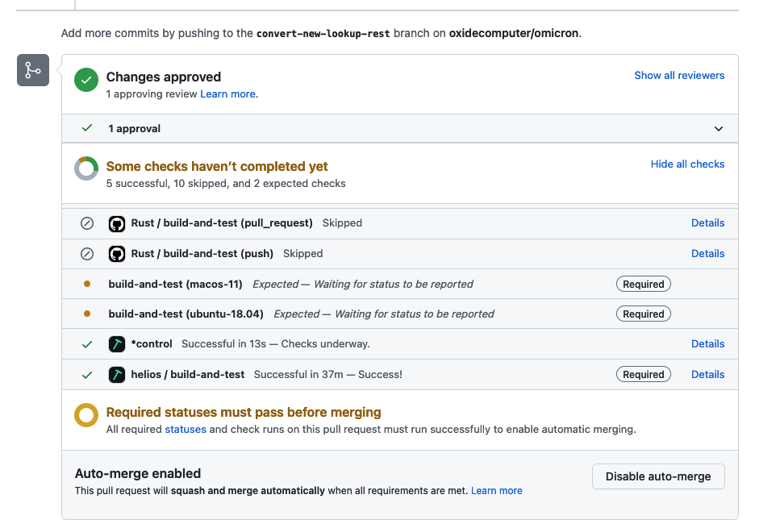780x532 pixels.
Task: Click Required badge on macos-11 check
Action: tap(643, 285)
